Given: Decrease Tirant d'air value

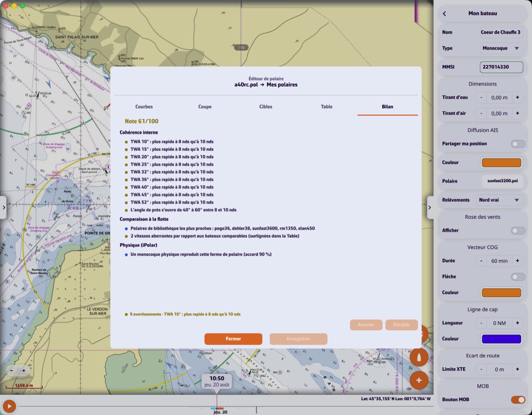Looking at the screenshot, I should 481,114.
